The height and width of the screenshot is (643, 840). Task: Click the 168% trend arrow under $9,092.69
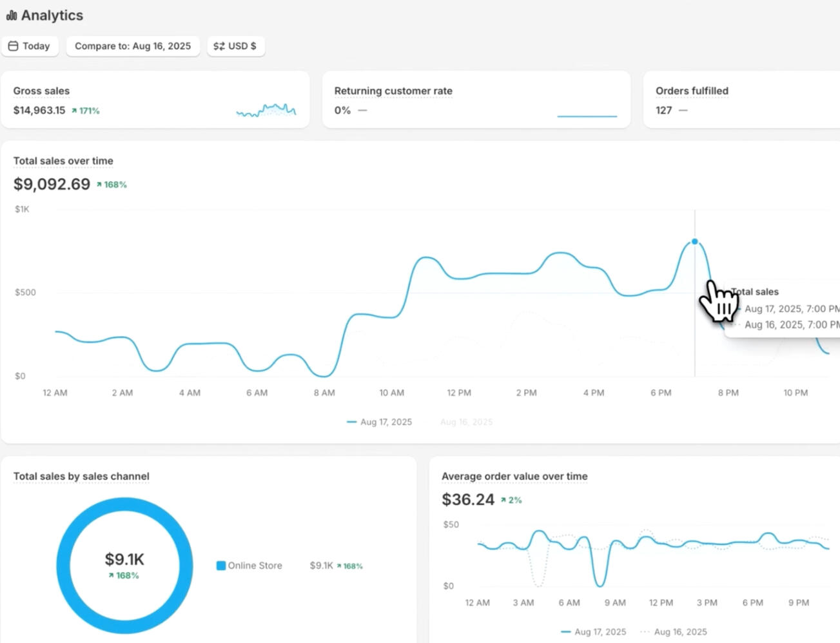click(x=99, y=184)
